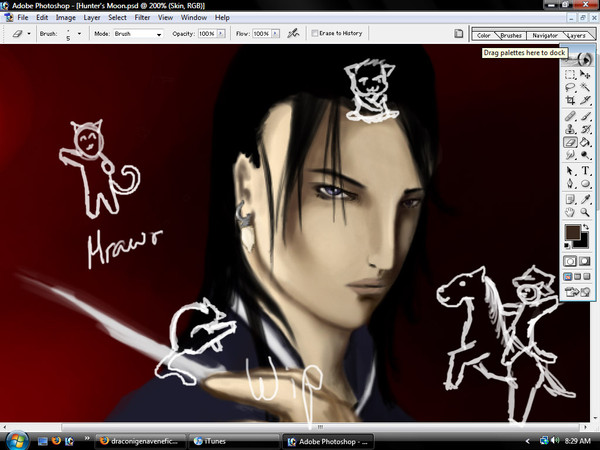Screen dimensions: 600x450
Task: Open the Image menu
Action: click(66, 18)
